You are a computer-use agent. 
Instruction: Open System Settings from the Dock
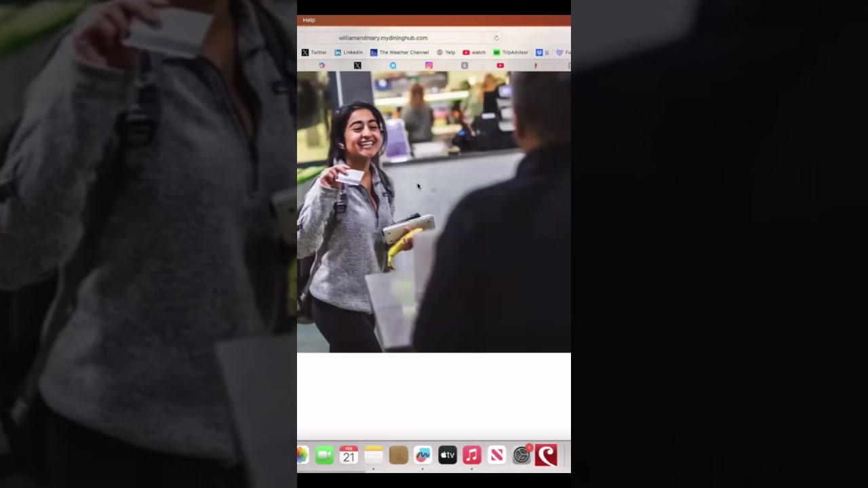[521, 455]
